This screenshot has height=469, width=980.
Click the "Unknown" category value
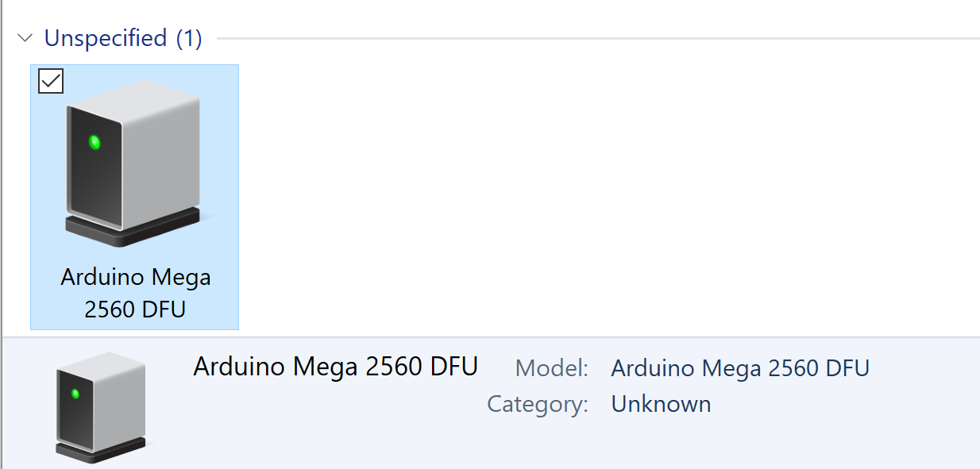pyautogui.click(x=661, y=404)
